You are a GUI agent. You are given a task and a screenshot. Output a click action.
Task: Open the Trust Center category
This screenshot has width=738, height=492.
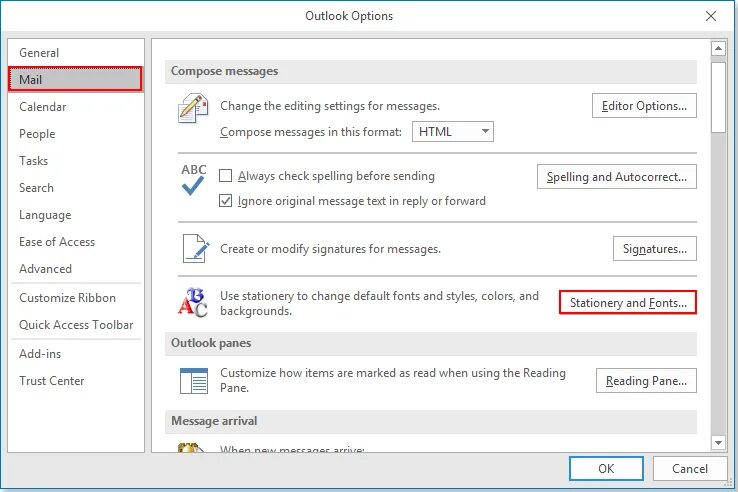click(76, 380)
